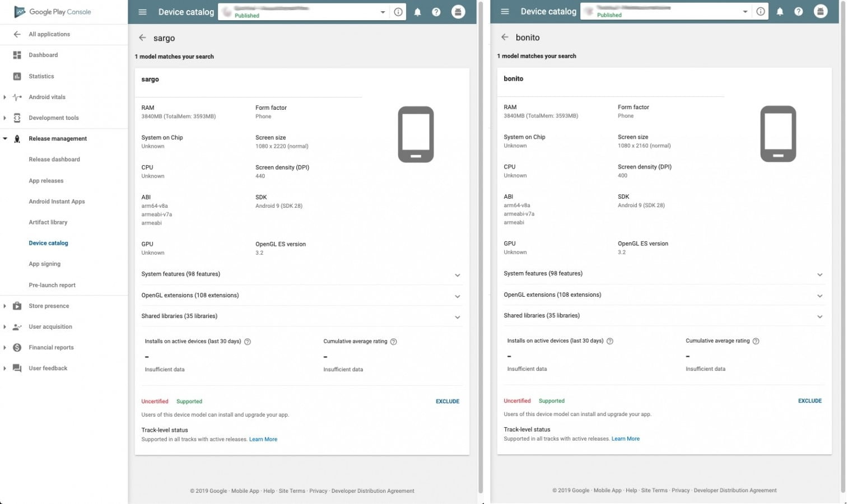
Task: Open App releases in sidebar
Action: coord(46,181)
